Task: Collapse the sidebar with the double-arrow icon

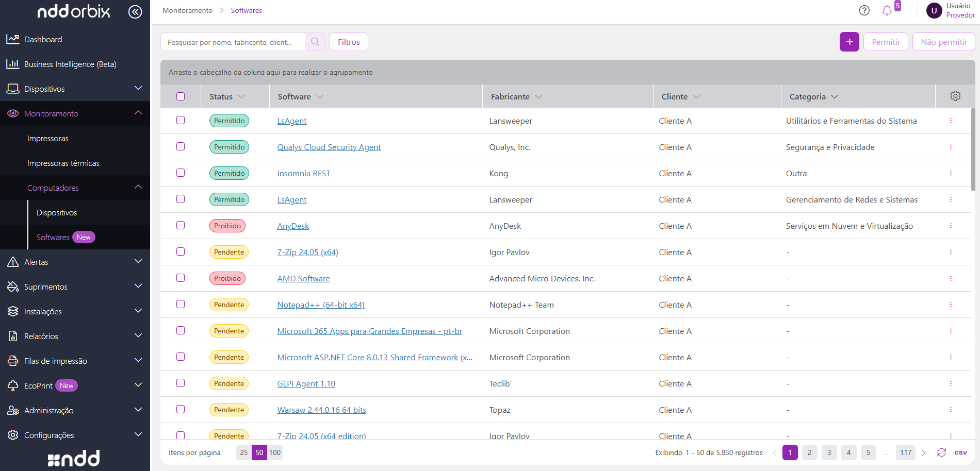Action: 135,12
